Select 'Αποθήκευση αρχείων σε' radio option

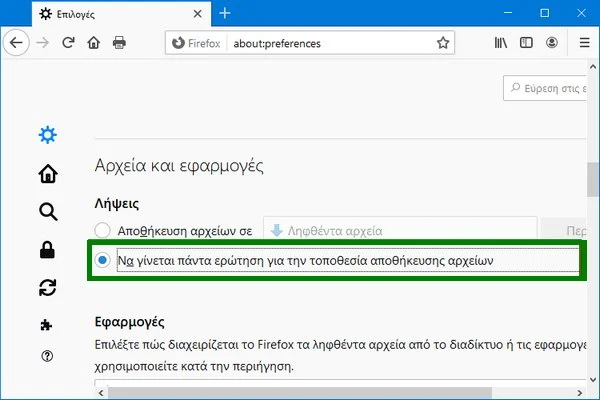click(103, 230)
